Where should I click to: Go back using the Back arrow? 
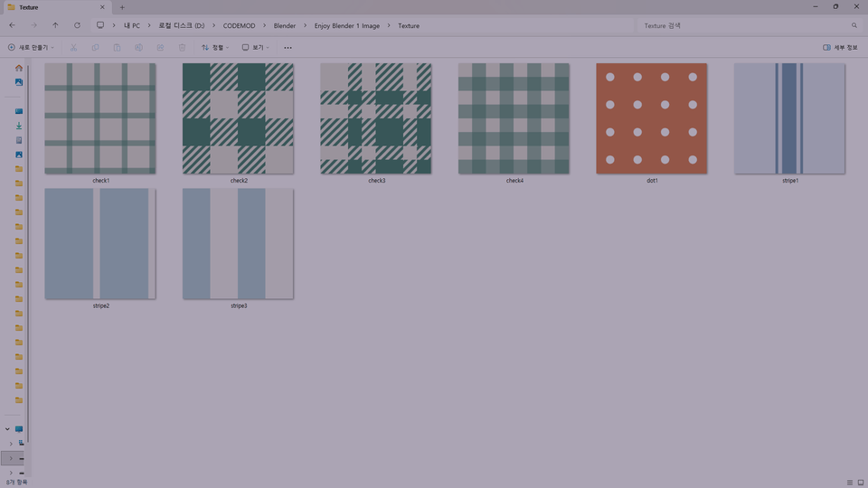click(12, 25)
